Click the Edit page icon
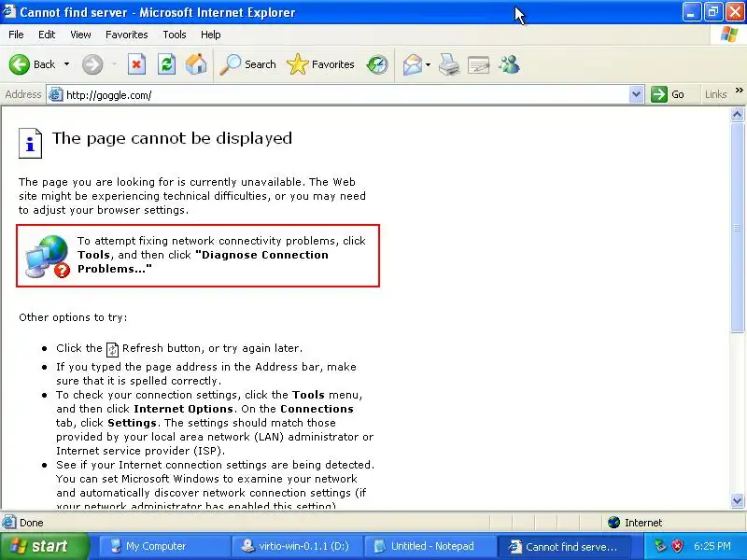Image resolution: width=747 pixels, height=560 pixels. click(478, 64)
